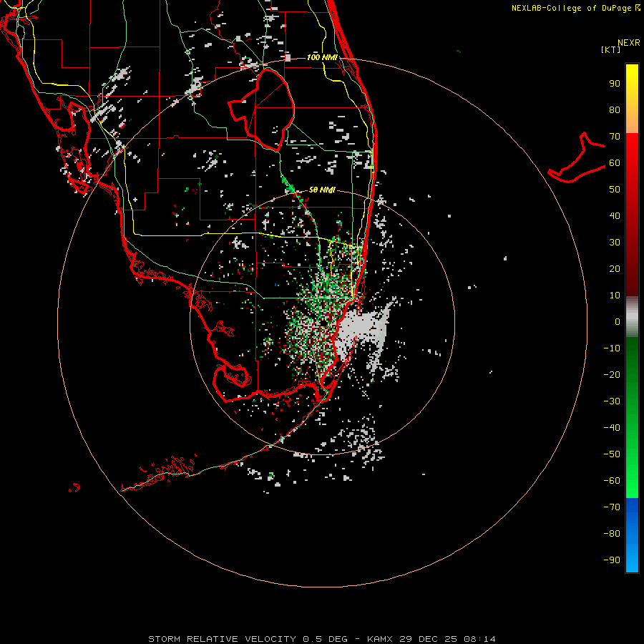Pick the bright red segment of the color bar
The height and width of the screenshot is (644, 644).
[x=632, y=156]
